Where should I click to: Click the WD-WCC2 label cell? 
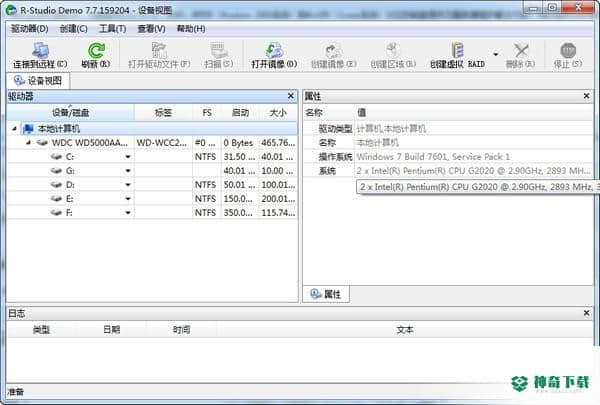tap(163, 143)
